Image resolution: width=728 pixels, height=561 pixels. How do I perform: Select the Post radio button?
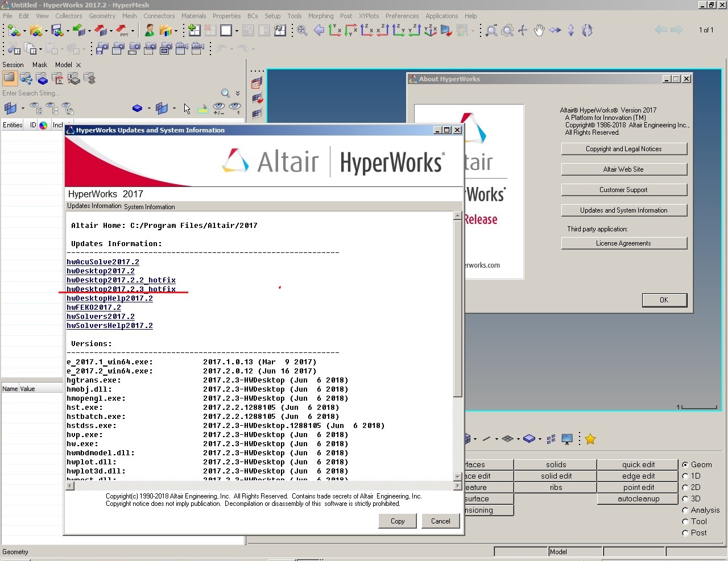(685, 533)
